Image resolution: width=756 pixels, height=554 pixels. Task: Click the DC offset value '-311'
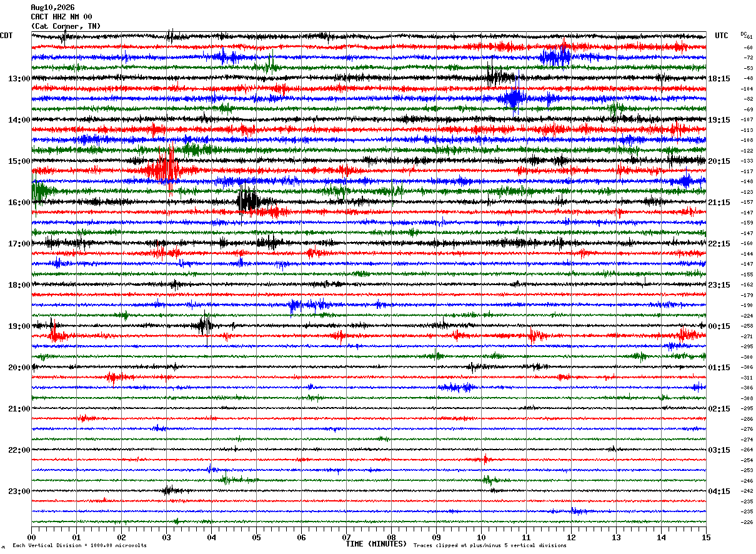click(747, 378)
